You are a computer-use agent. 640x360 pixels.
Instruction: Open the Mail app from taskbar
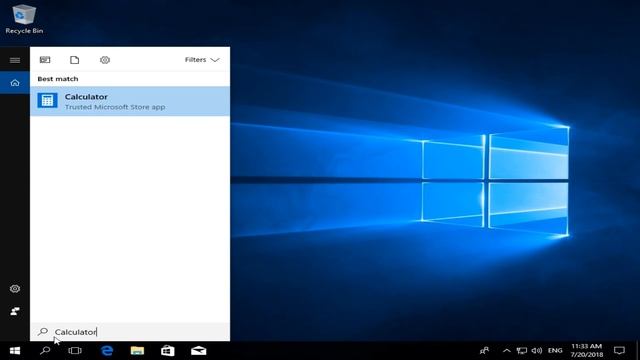coord(198,351)
